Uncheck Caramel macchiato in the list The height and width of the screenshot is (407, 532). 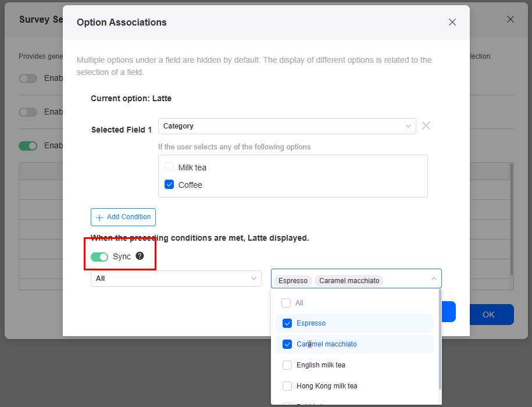(x=287, y=344)
